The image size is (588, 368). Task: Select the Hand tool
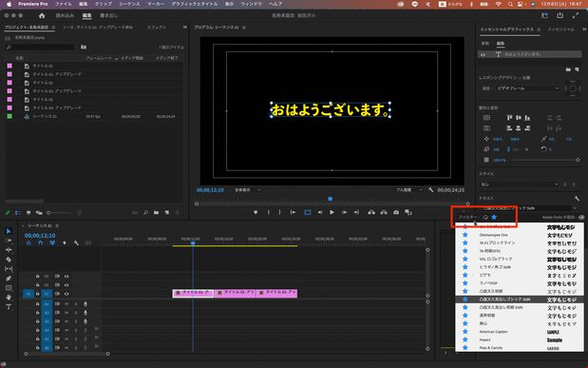coord(9,298)
